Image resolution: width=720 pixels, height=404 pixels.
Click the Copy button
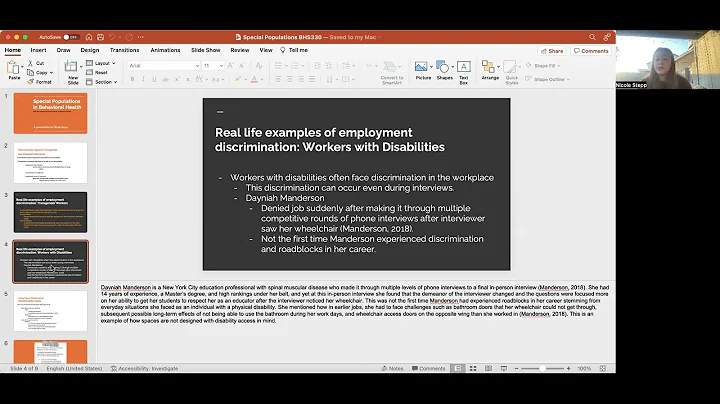point(37,73)
